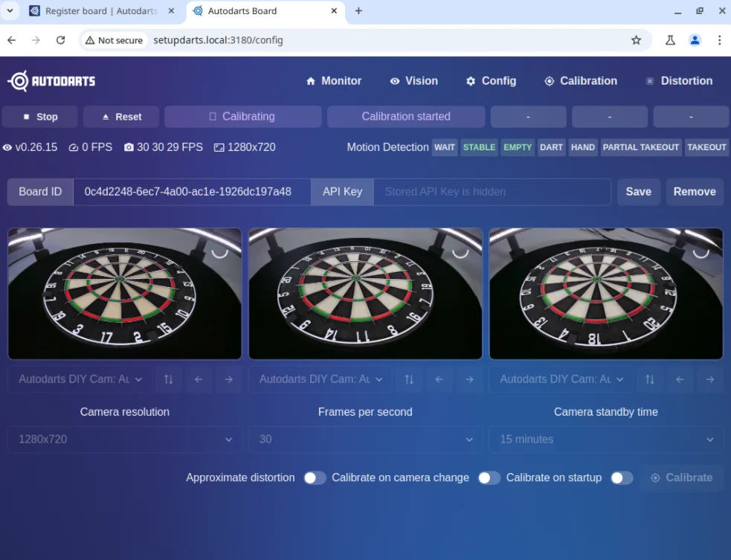Click the Autodarts logo

(51, 81)
